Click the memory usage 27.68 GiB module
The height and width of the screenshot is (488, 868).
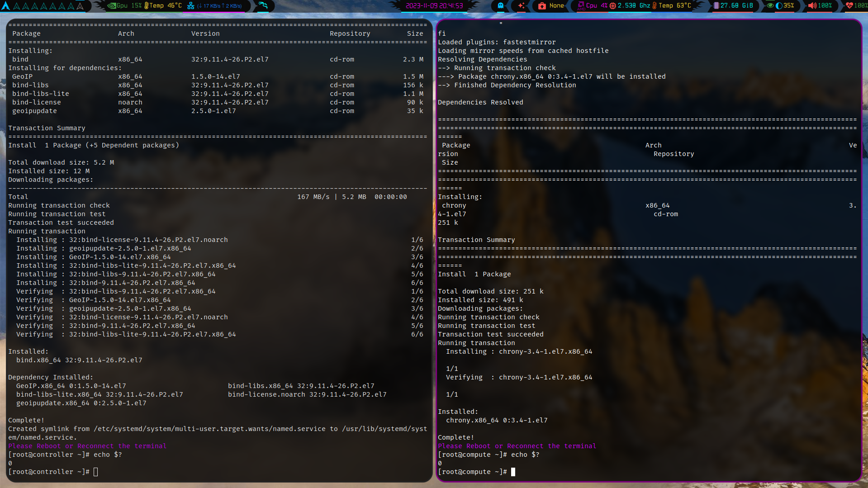(733, 6)
